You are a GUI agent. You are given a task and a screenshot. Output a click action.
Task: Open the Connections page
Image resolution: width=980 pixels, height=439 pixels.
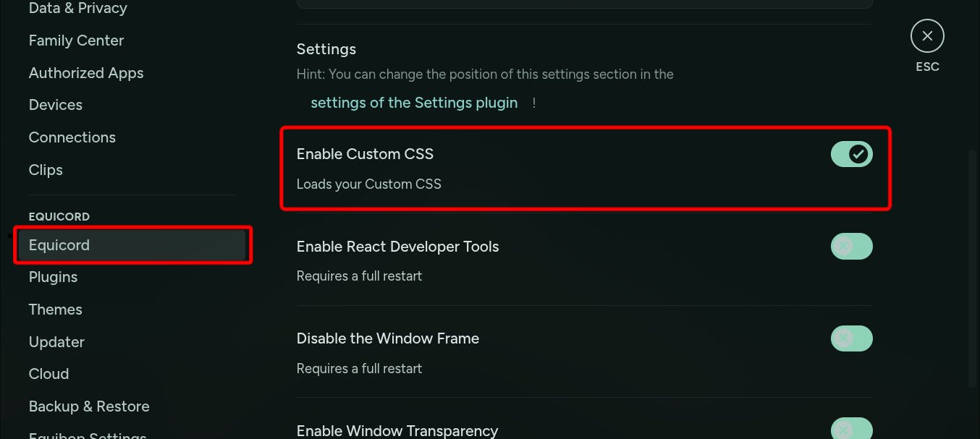pyautogui.click(x=72, y=137)
